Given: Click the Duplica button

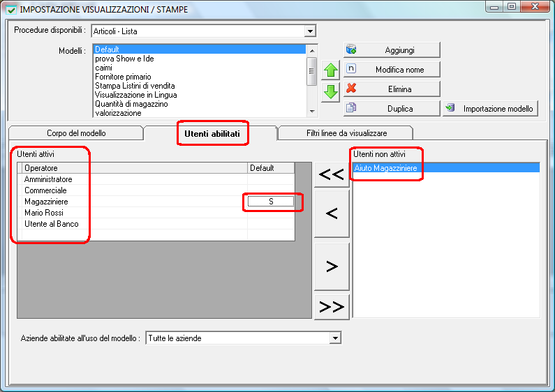Looking at the screenshot, I should click(392, 108).
